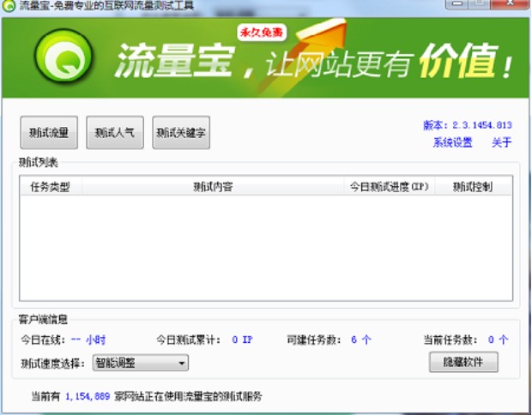Open the 测试人气 test
532x415 pixels.
tap(115, 133)
